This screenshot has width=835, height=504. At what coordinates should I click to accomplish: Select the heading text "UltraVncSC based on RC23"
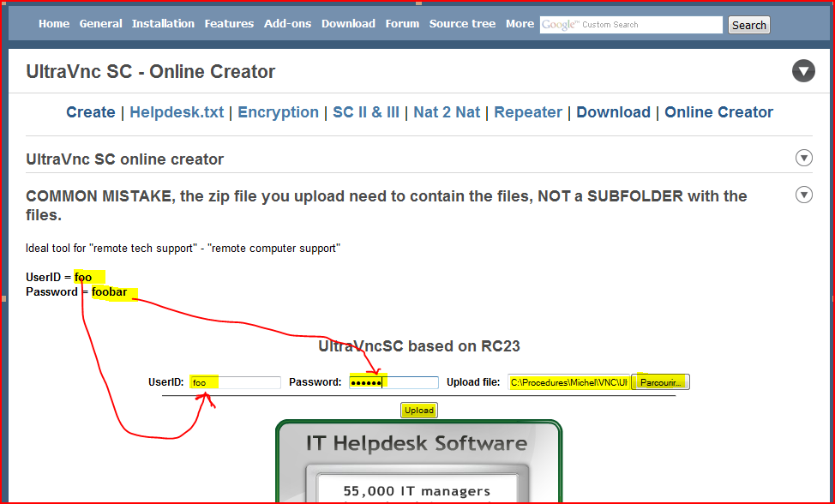[419, 346]
